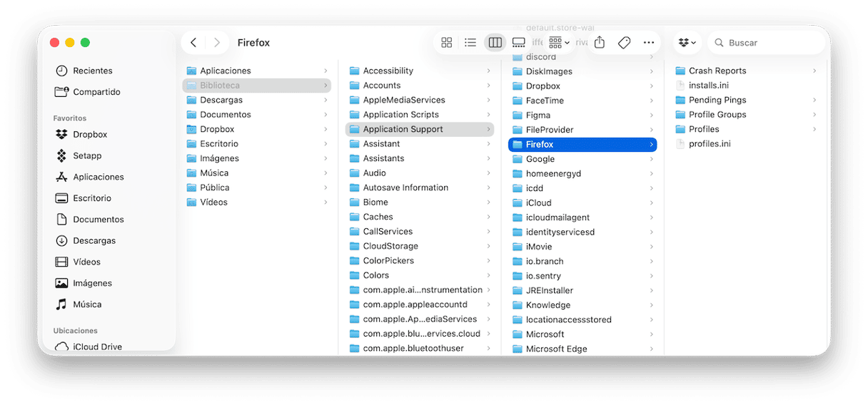Go back with the left arrow button
This screenshot has height=405, width=868.
(x=193, y=43)
